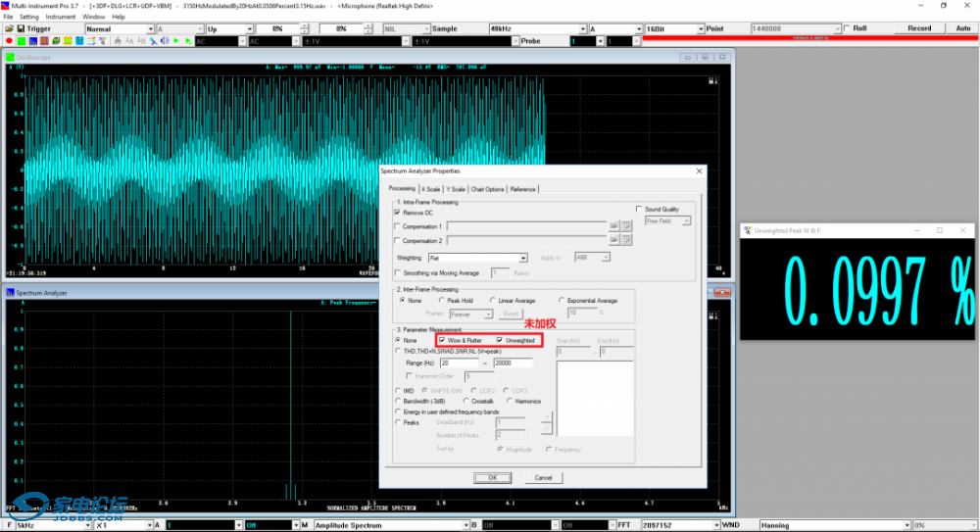Click the magnifier-style icon before the separator
This screenshot has width=980, height=532.
[x=103, y=41]
